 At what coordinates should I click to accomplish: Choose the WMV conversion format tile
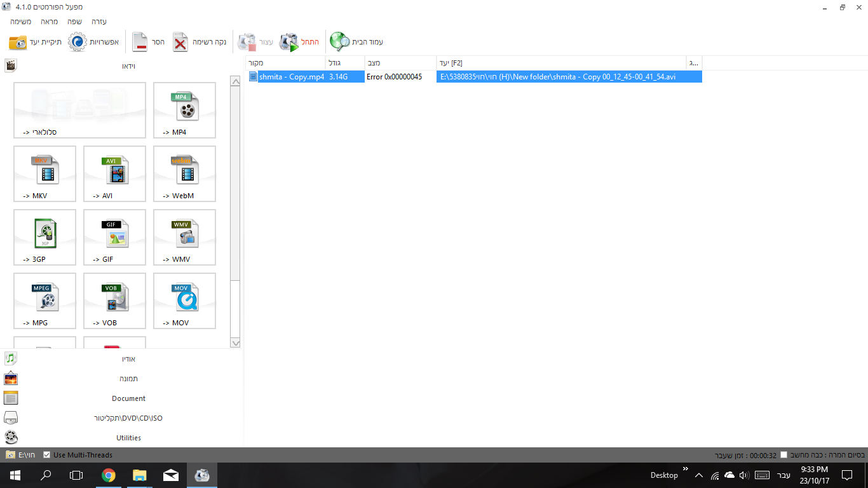[x=184, y=237]
